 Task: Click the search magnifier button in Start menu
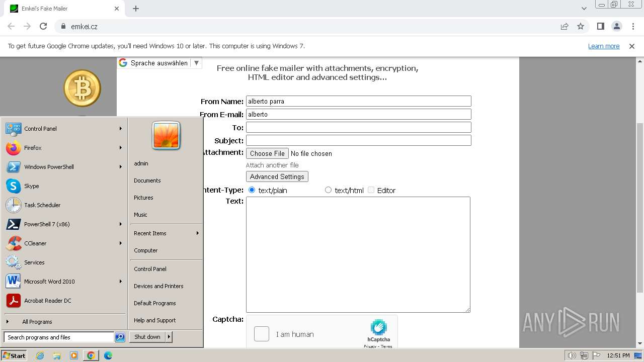click(120, 337)
